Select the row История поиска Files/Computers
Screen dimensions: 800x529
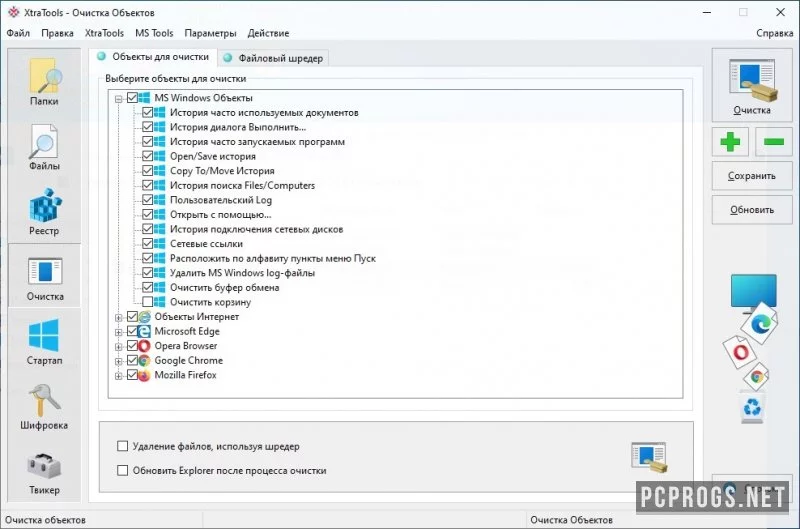pos(242,186)
